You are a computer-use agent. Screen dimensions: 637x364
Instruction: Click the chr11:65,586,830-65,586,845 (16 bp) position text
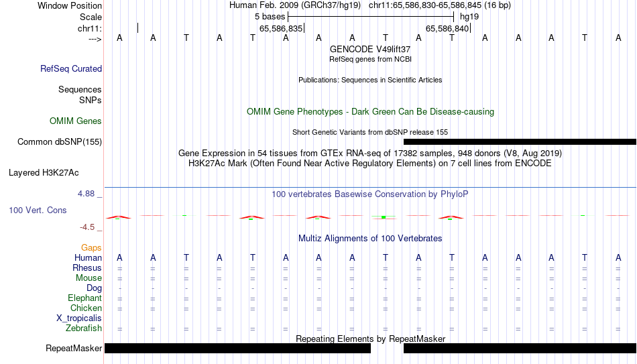pyautogui.click(x=440, y=5)
